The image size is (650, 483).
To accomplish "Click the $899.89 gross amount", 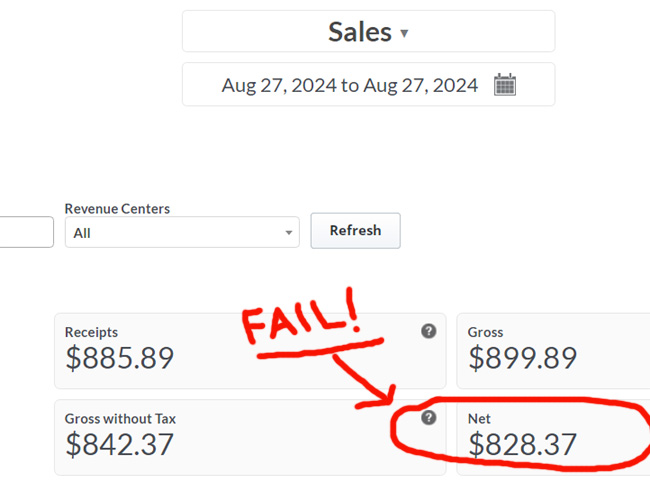I will tap(522, 358).
